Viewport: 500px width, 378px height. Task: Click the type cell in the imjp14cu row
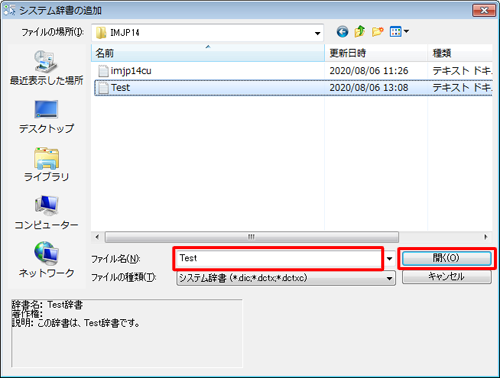462,71
